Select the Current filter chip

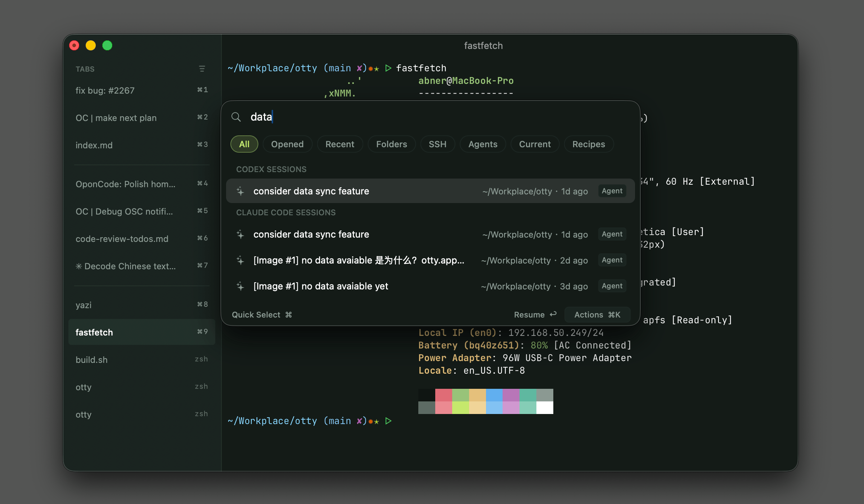[535, 144]
